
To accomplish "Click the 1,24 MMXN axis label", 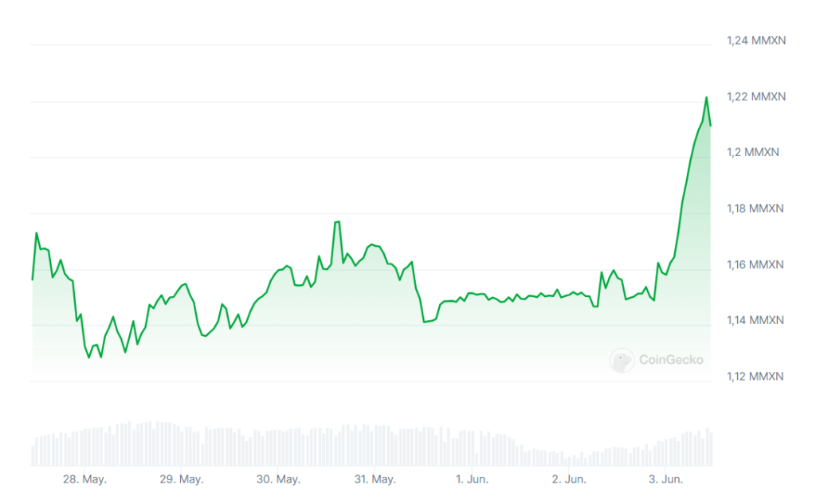I will [x=756, y=41].
